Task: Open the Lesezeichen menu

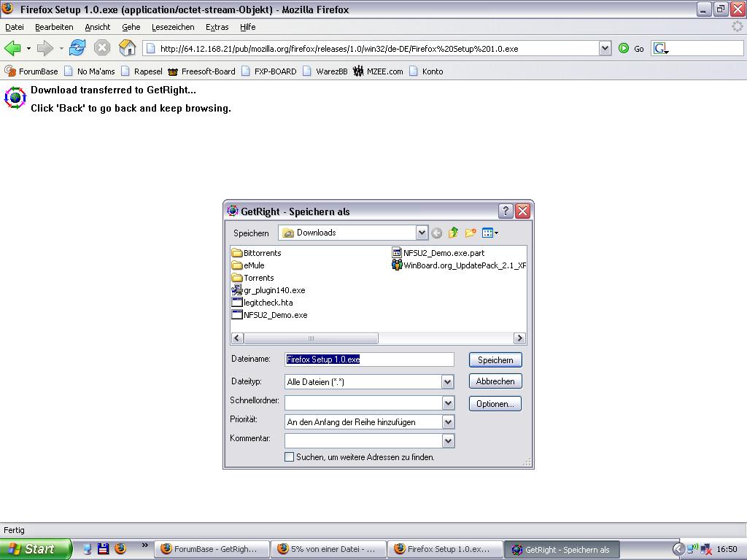Action: [x=173, y=27]
